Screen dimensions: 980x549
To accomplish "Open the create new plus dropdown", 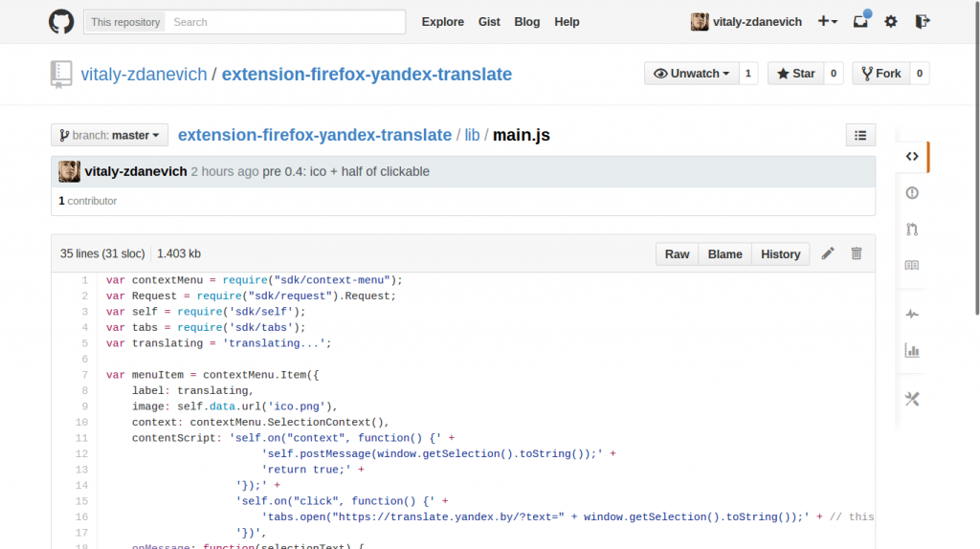I will coord(828,22).
